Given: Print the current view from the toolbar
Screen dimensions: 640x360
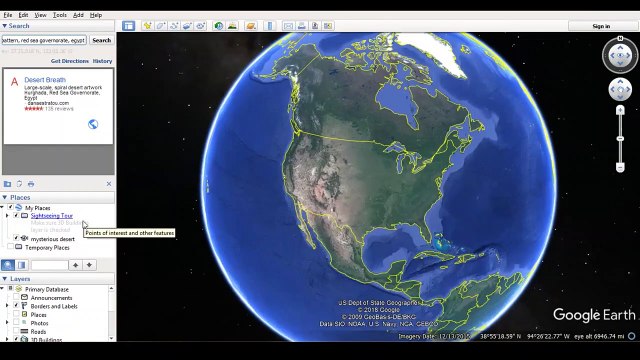Looking at the screenshot, I should click(302, 26).
